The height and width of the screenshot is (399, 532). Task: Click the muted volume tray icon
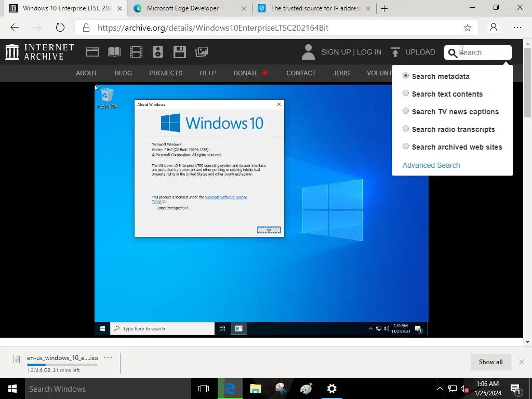(x=464, y=389)
